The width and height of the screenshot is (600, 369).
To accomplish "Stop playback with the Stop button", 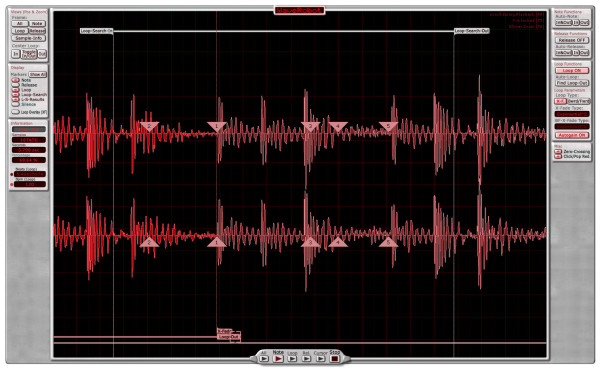I will click(334, 359).
